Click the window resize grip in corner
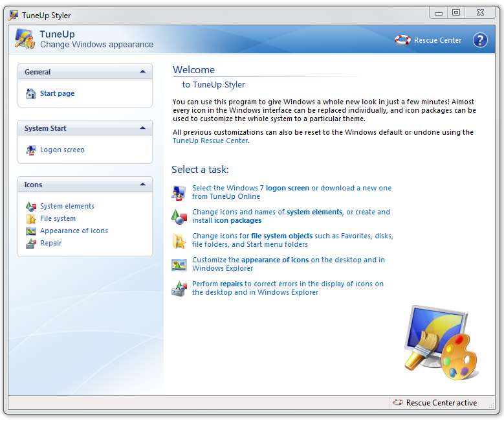This screenshot has width=504, height=421. pos(492,406)
